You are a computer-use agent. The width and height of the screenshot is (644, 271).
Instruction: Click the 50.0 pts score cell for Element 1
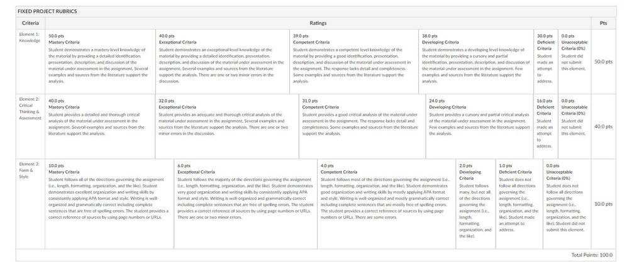point(603,62)
